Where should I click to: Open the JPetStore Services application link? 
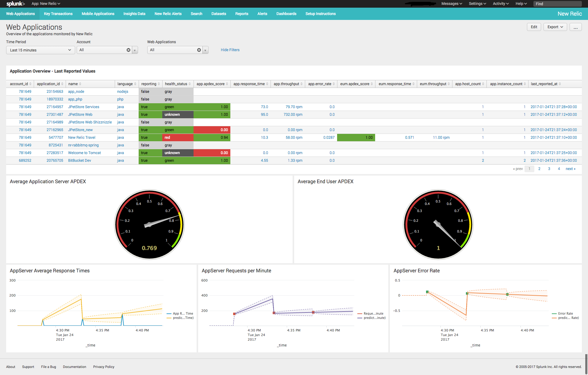(83, 107)
